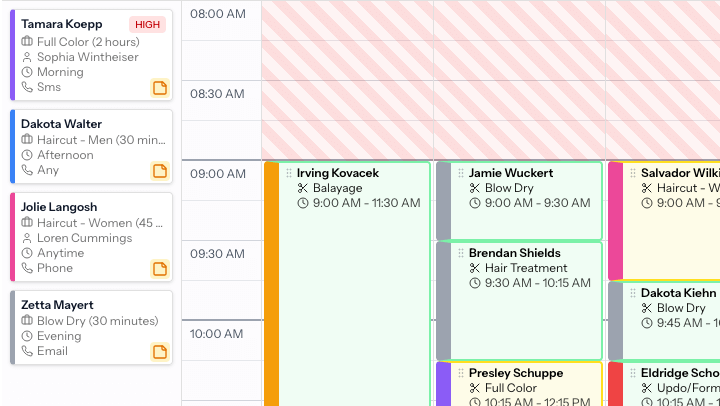Click purple color bar on Presley Schuppe appointment
Viewport: 720px width, 406px height.
443,384
